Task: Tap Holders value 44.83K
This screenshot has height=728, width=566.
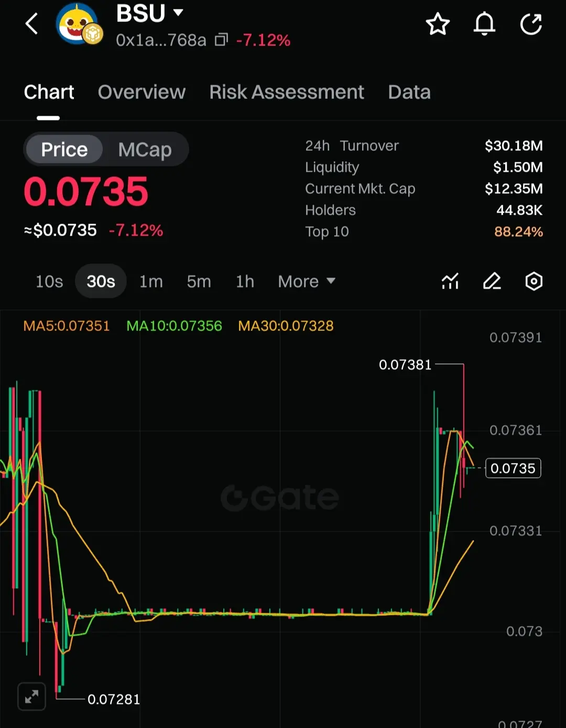Action: 519,210
